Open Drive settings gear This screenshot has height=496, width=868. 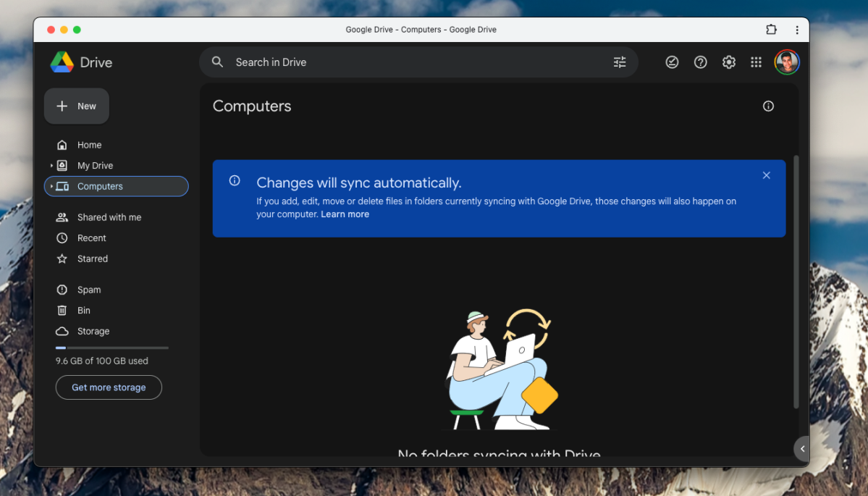point(728,62)
